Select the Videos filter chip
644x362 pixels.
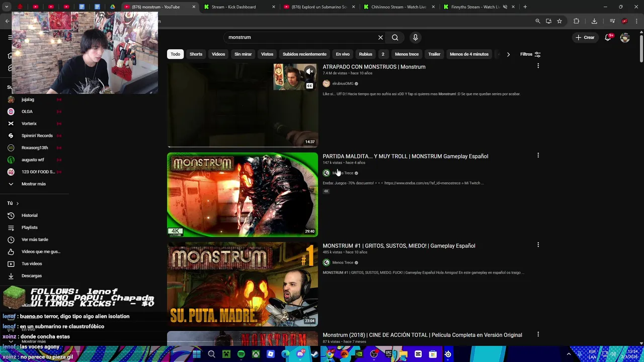pyautogui.click(x=218, y=54)
